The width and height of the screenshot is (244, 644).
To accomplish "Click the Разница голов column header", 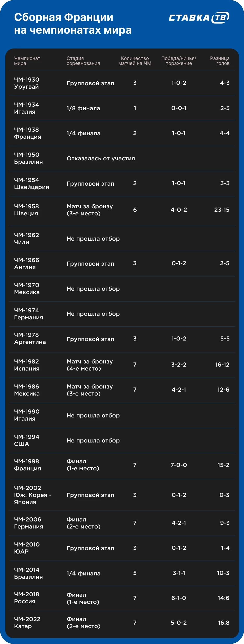I will [220, 61].
